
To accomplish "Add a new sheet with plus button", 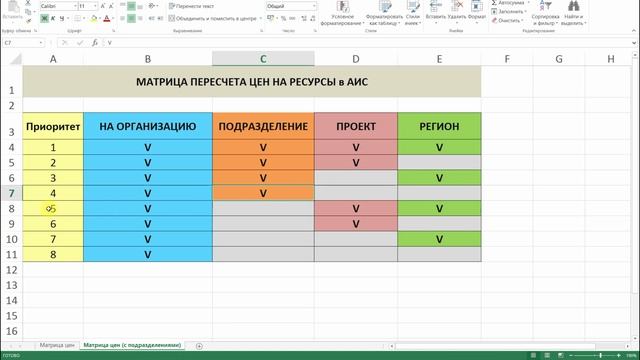I will [199, 346].
